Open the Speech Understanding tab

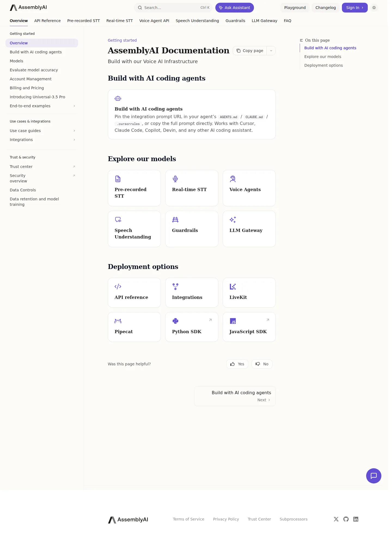197,21
